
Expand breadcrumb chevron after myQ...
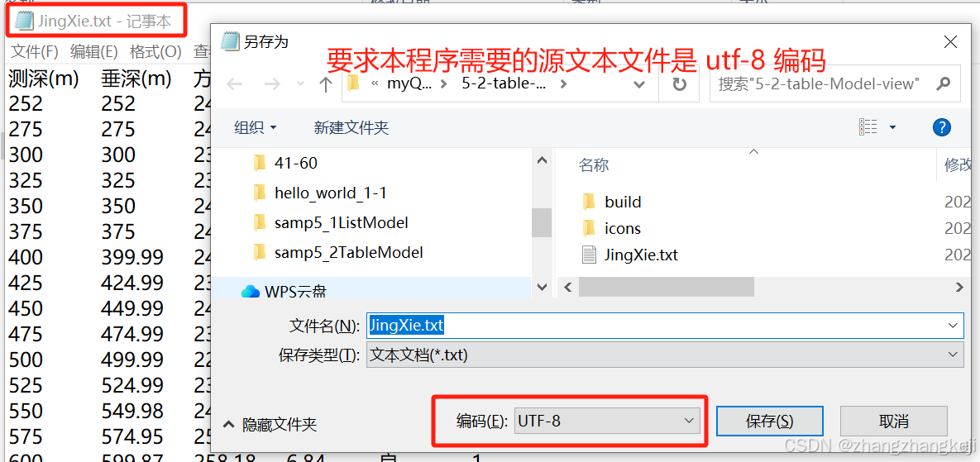click(x=444, y=83)
